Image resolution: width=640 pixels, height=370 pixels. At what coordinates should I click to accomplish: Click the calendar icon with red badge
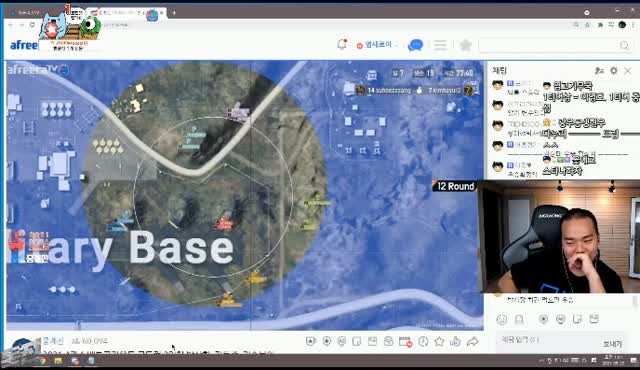point(405,342)
